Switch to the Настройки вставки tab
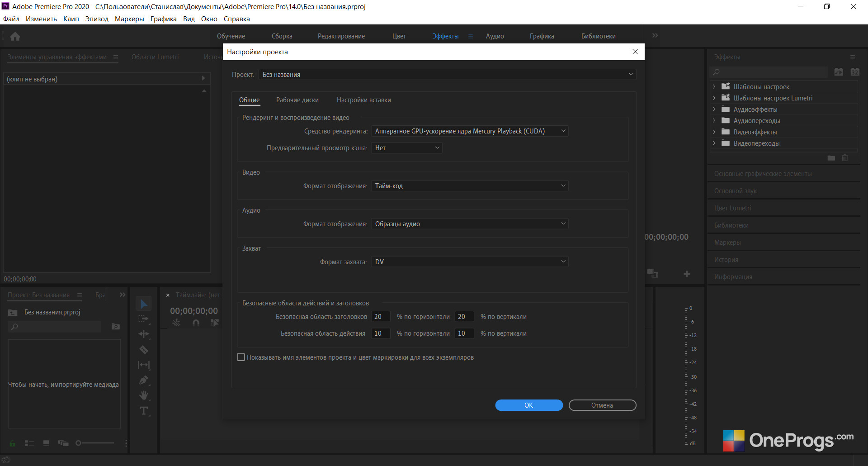The width and height of the screenshot is (868, 466). click(x=364, y=100)
